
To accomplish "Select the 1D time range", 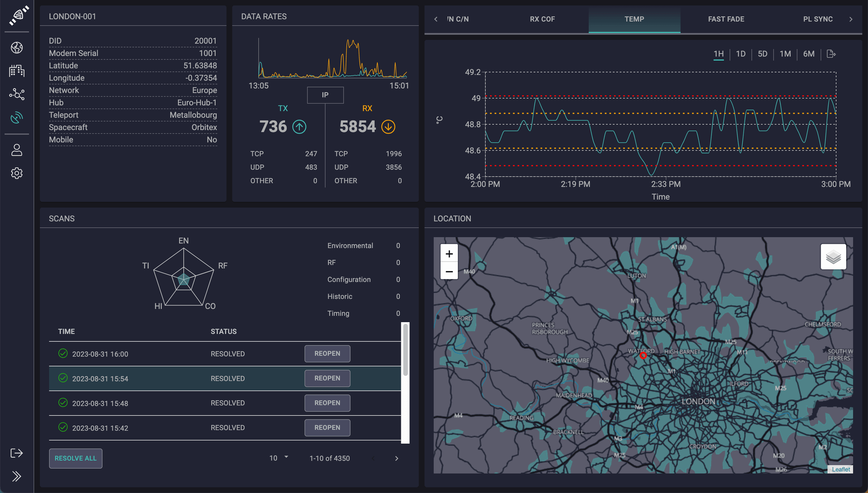I will 741,54.
